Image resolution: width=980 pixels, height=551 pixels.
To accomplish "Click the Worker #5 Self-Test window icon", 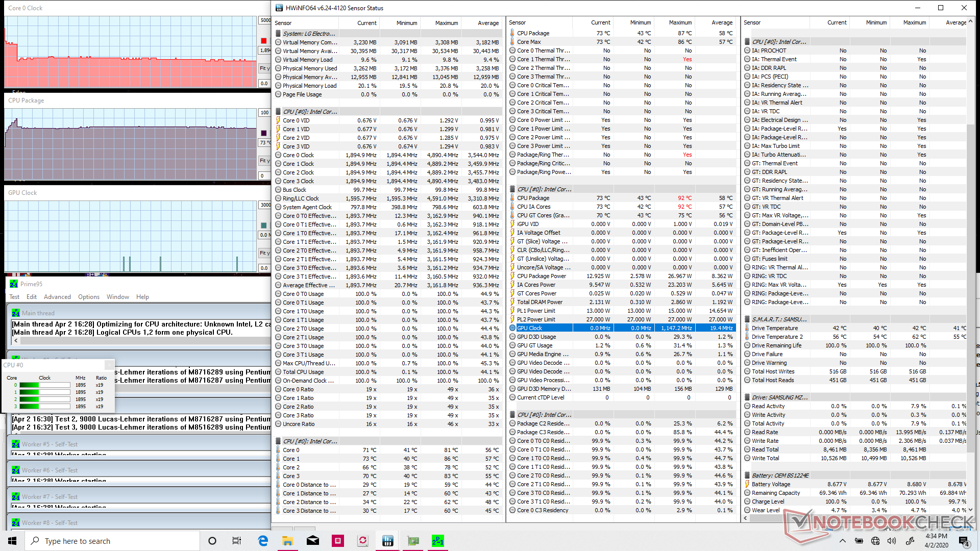I will (16, 444).
